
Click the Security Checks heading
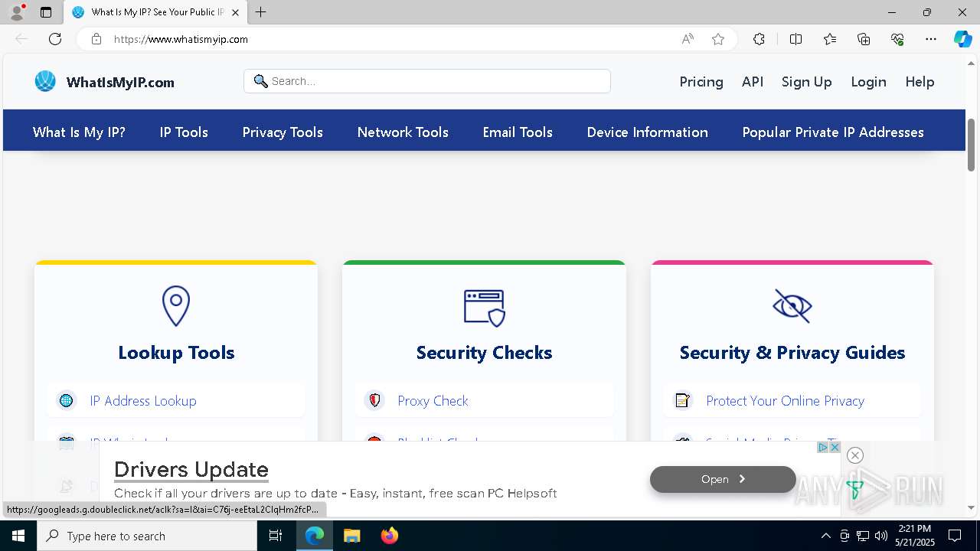484,353
